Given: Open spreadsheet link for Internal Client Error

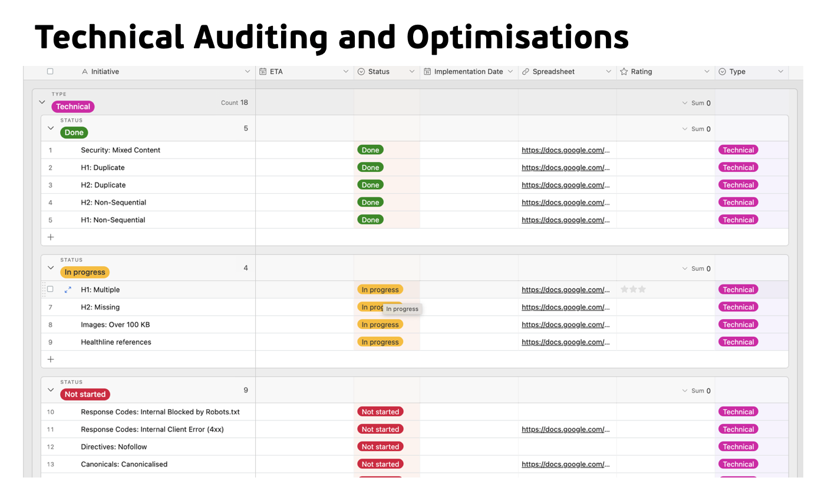Looking at the screenshot, I should [x=566, y=430].
